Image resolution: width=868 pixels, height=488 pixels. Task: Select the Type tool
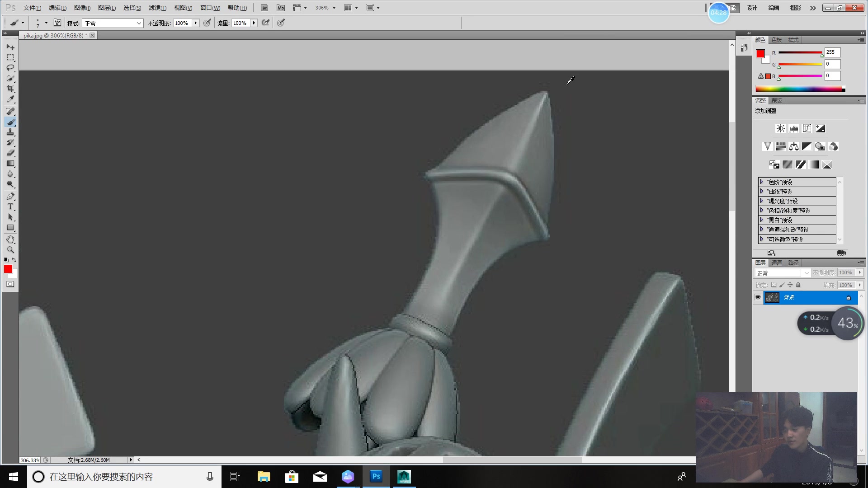(10, 207)
